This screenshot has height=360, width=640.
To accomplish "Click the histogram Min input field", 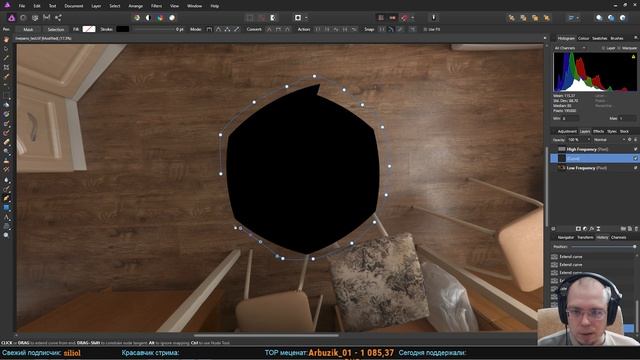I will tap(571, 118).
